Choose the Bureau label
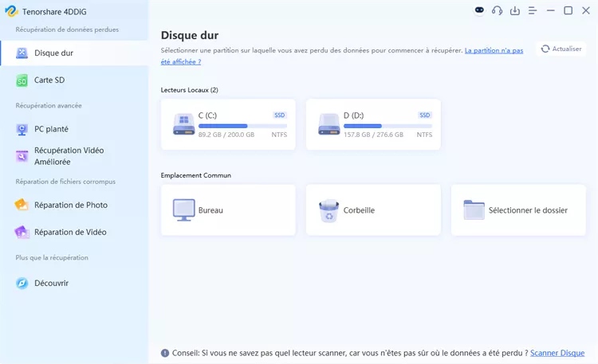598x364 pixels. click(x=210, y=210)
